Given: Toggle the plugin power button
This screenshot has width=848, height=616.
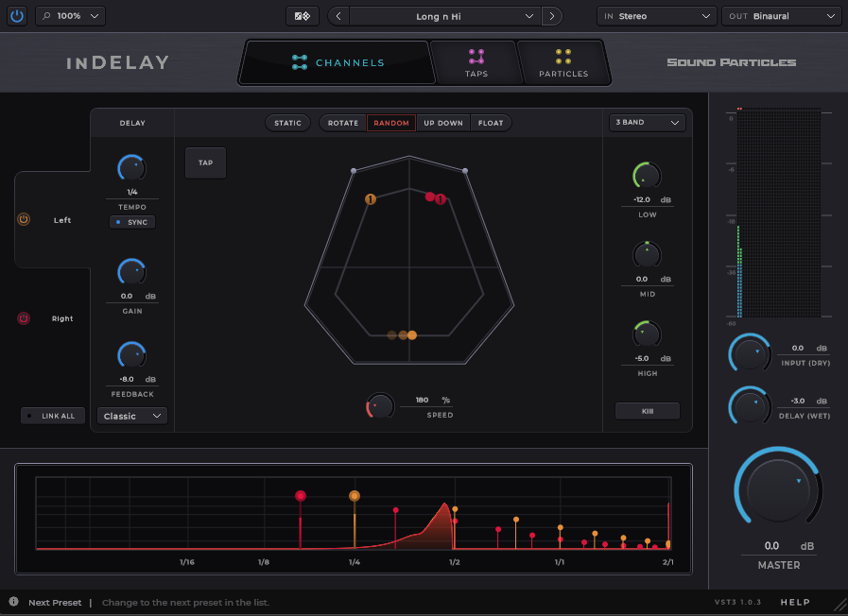Looking at the screenshot, I should [17, 16].
